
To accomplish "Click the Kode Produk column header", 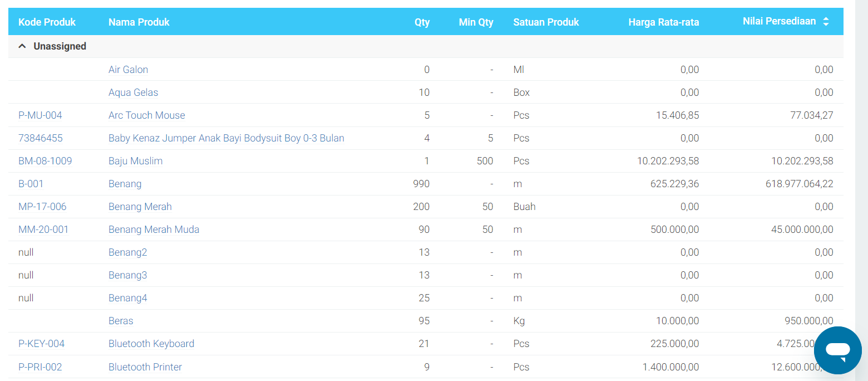I will pyautogui.click(x=47, y=22).
